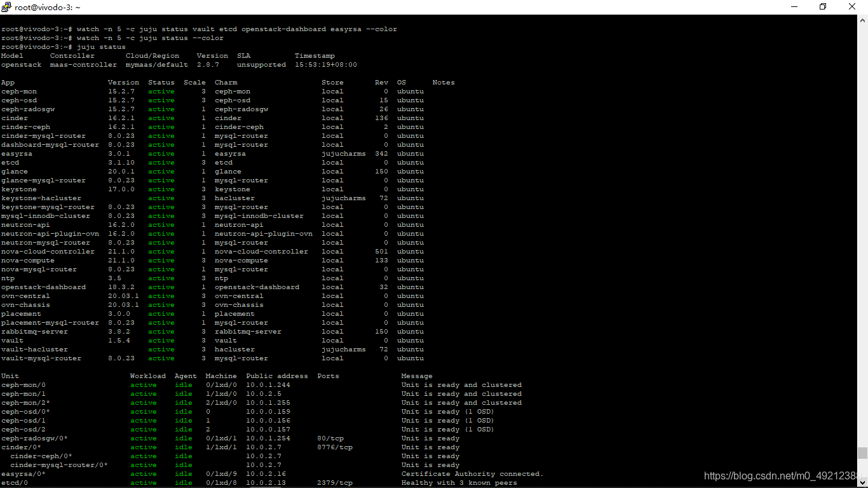Click IP address '10.0.1.244'
The height and width of the screenshot is (488, 868).
(x=268, y=385)
